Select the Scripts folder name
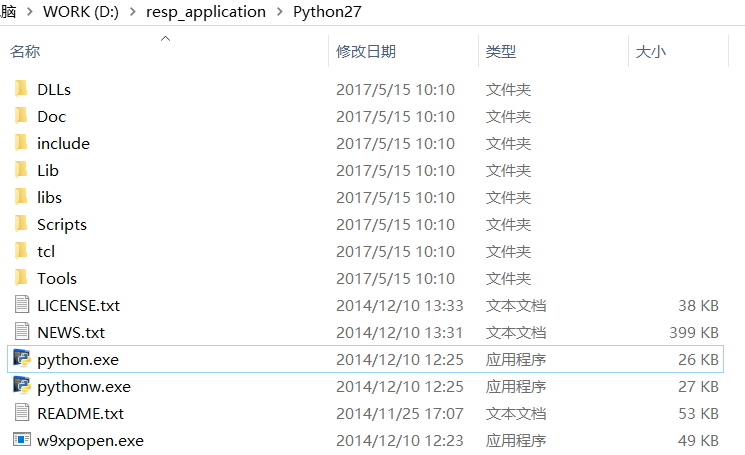 (x=62, y=225)
